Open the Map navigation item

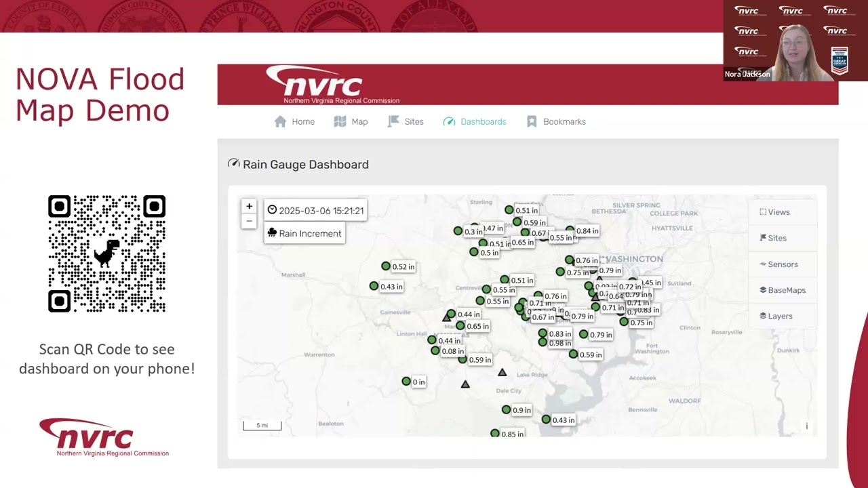click(x=351, y=121)
